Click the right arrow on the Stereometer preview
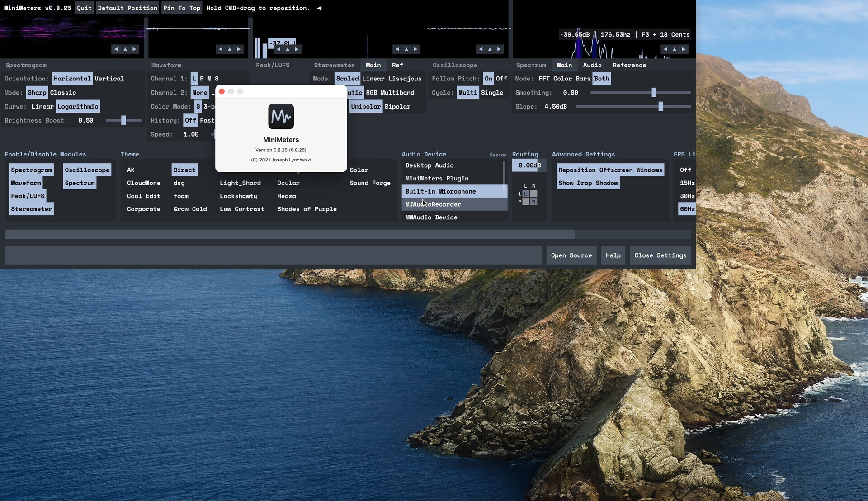 (415, 49)
